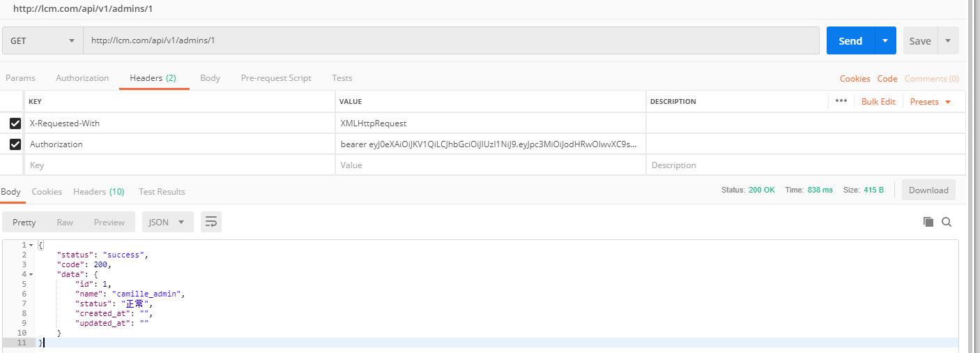Open the Pre-request Script tab
This screenshot has width=980, height=353.
[x=276, y=78]
